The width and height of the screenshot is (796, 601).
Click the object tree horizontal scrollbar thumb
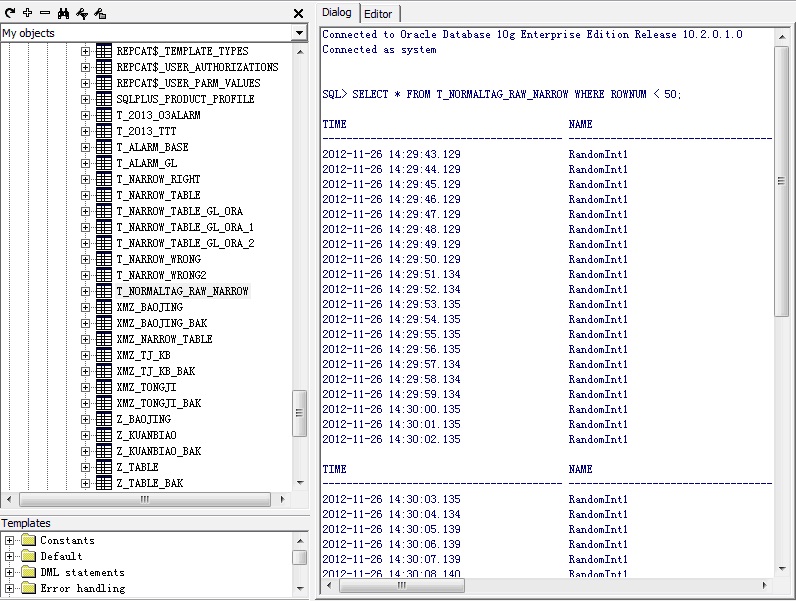[145, 499]
